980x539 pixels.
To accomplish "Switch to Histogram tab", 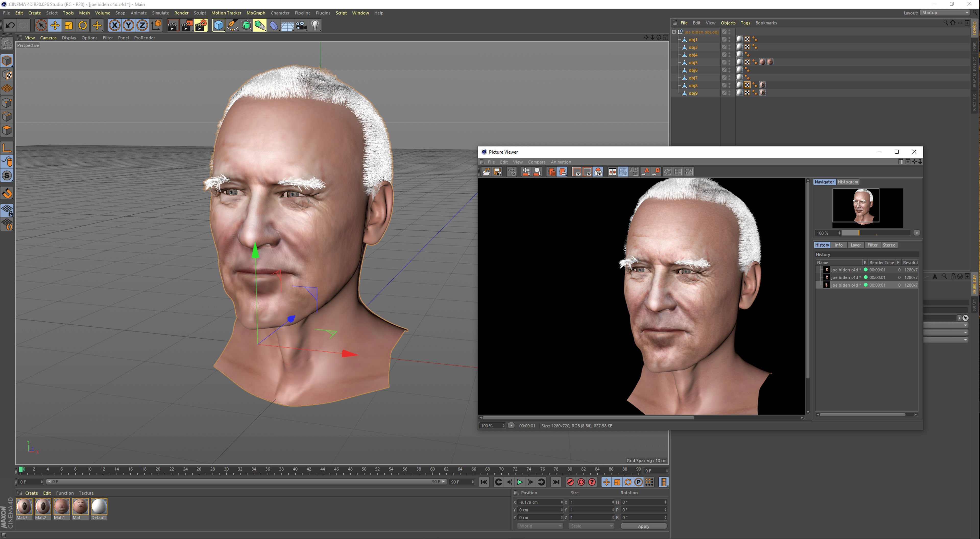I will point(848,182).
